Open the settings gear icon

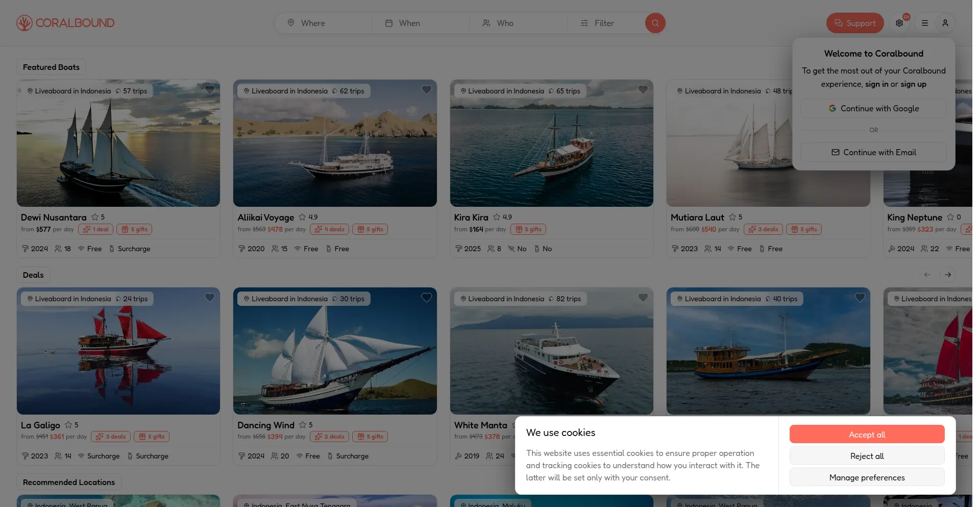[x=899, y=23]
